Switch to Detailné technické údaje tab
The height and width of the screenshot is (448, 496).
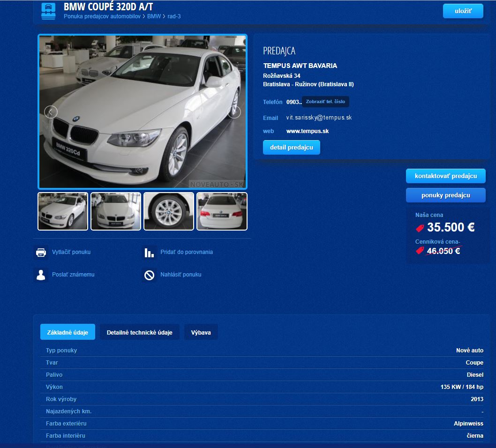[x=140, y=332]
